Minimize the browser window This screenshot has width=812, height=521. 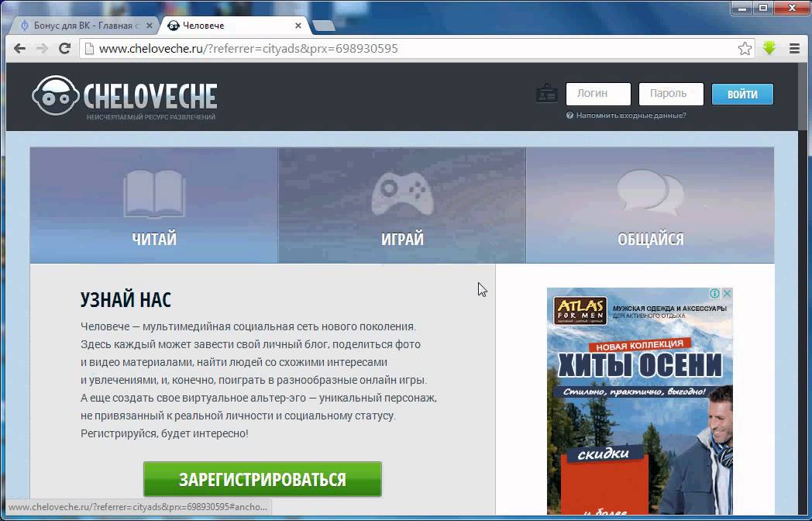tap(742, 8)
